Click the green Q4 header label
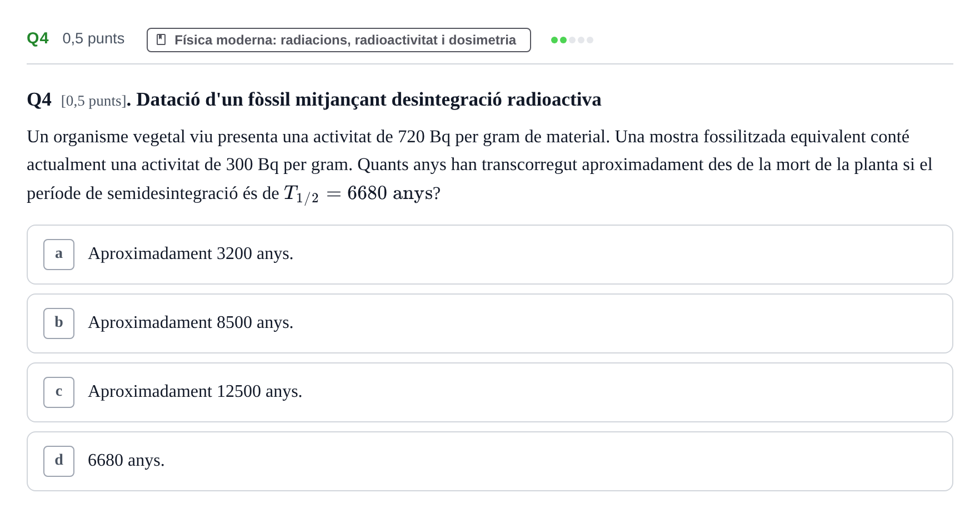980x518 pixels. coord(38,38)
